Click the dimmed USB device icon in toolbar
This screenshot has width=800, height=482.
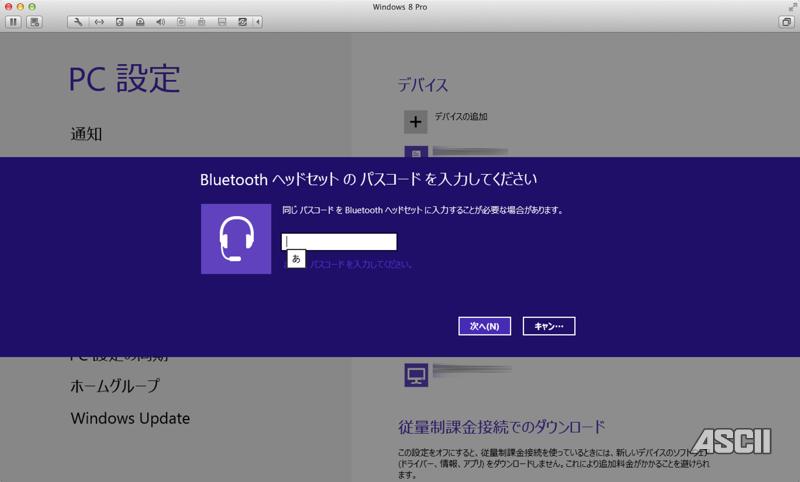[x=202, y=22]
